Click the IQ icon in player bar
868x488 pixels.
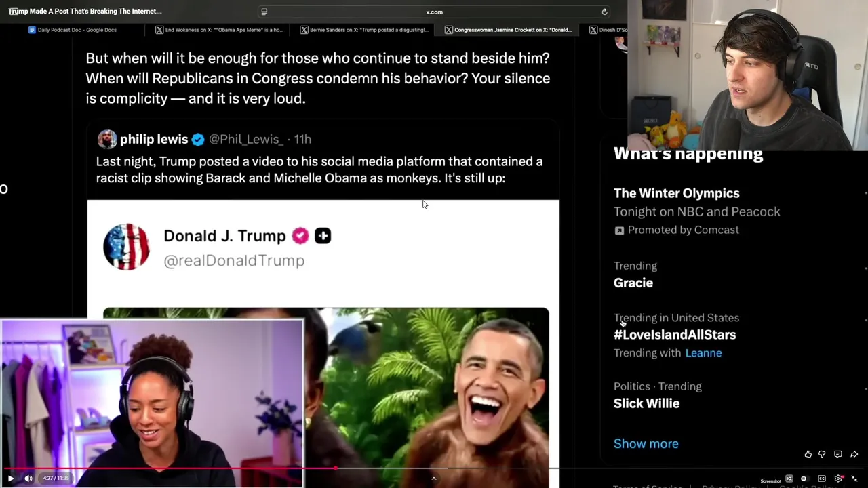point(789,479)
